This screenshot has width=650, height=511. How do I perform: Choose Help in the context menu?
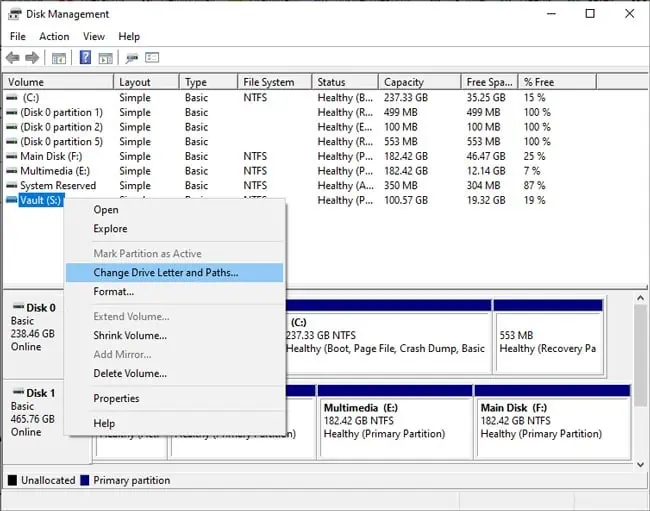[175, 424]
